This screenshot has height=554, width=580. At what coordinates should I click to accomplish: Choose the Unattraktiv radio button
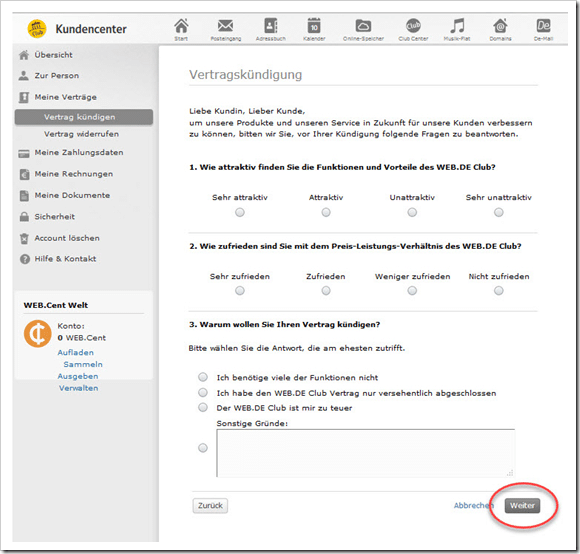coord(412,212)
